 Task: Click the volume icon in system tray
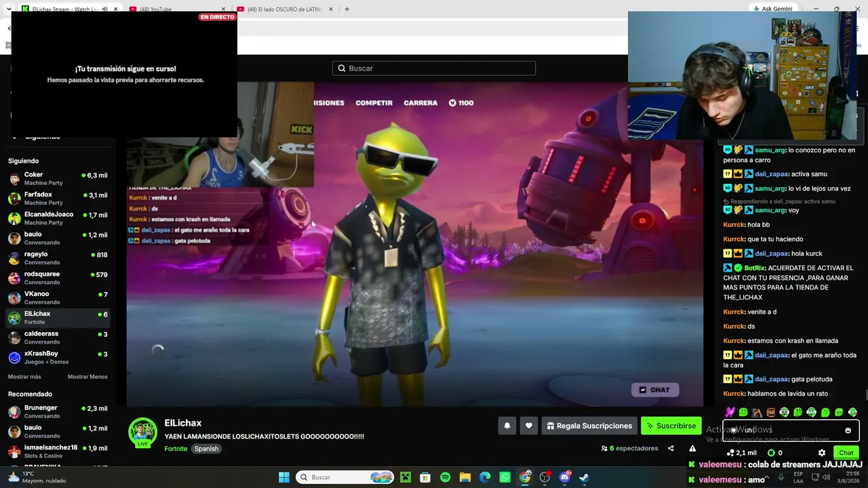[x=826, y=477]
